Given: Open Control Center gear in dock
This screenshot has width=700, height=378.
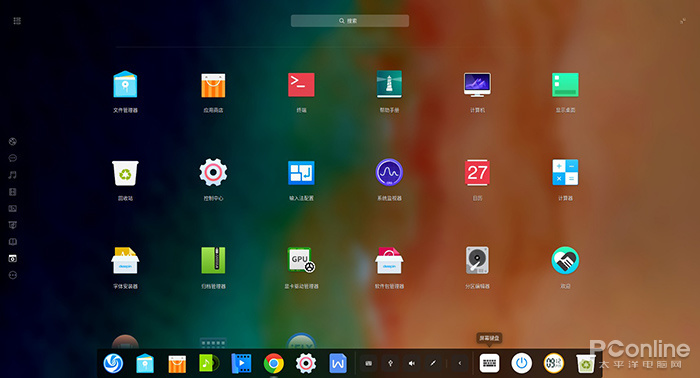Looking at the screenshot, I should pyautogui.click(x=306, y=364).
